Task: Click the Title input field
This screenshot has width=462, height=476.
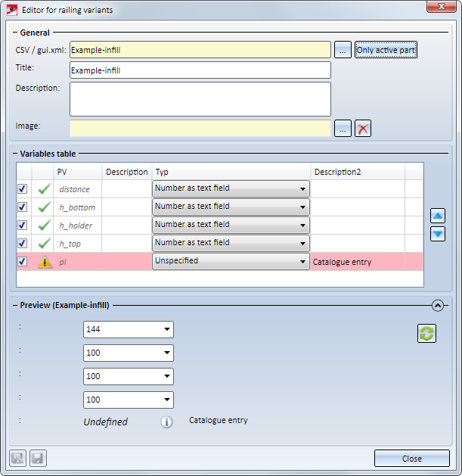Action: 200,70
